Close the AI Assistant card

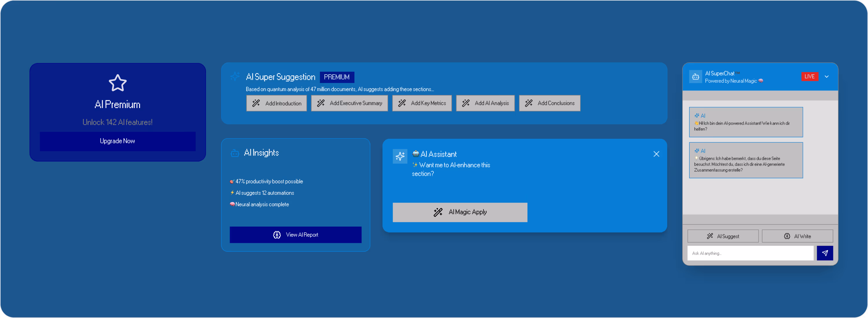pos(656,154)
